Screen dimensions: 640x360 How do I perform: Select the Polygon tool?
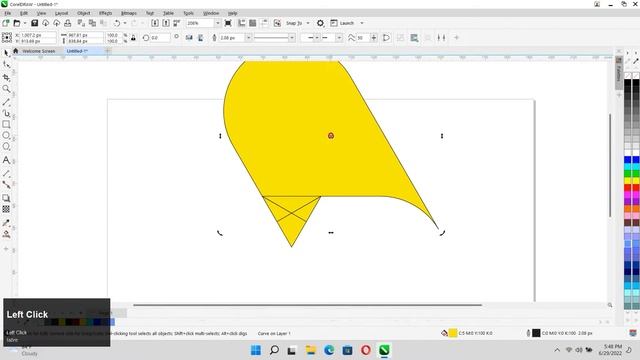coord(6,147)
